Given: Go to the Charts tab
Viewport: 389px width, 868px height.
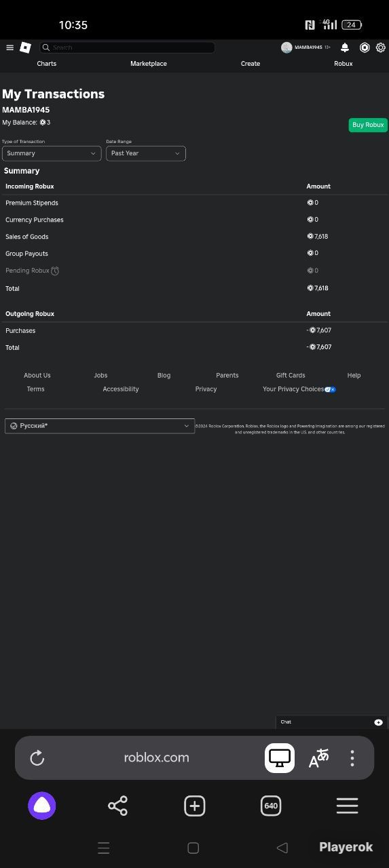Looking at the screenshot, I should (x=47, y=64).
